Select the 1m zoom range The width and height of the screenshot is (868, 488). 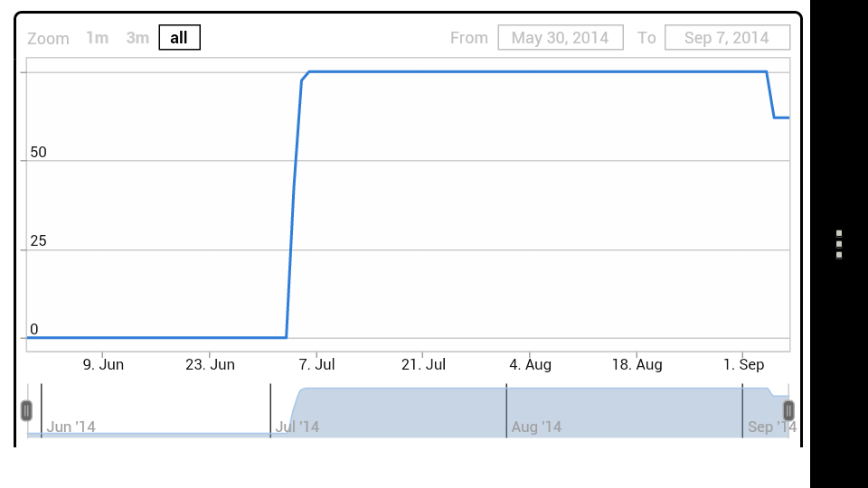tap(97, 38)
